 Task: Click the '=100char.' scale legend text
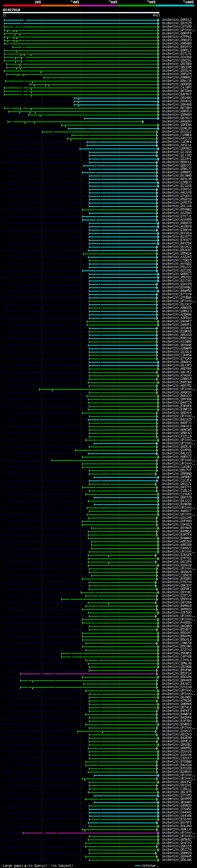pos(150,866)
